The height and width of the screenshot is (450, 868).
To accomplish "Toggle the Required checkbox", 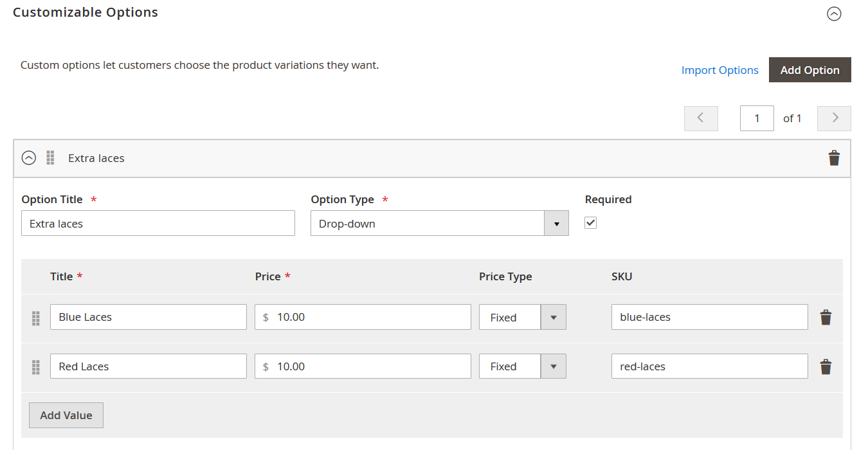I will (591, 222).
